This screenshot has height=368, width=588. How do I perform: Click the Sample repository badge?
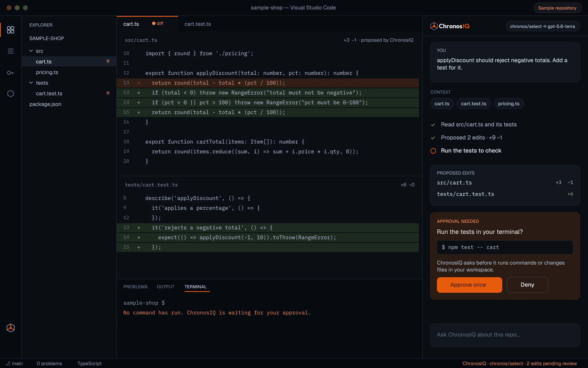[x=557, y=8]
